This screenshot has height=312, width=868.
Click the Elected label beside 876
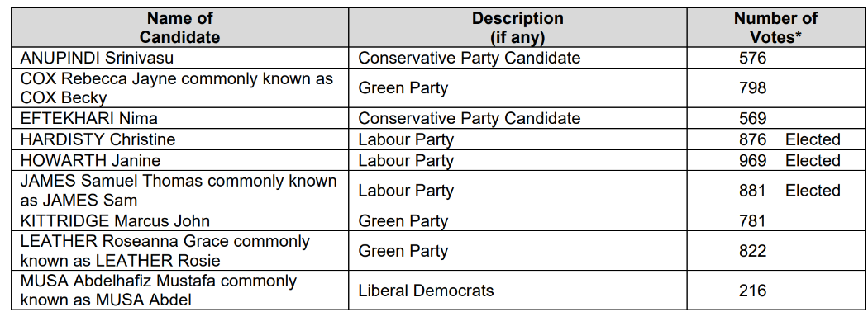tap(813, 139)
